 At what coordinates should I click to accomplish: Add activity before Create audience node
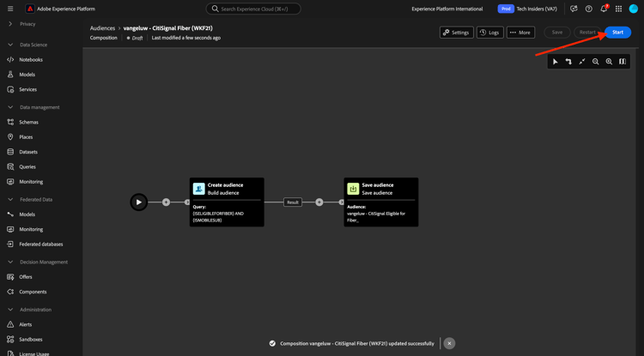tap(166, 202)
